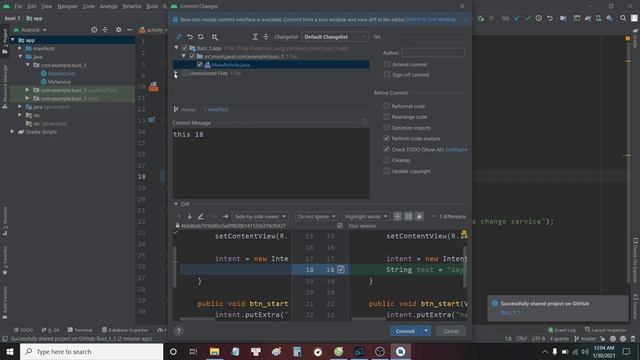Click the search magnifier in main toolbar
The width and height of the screenshot is (640, 360).
[623, 18]
